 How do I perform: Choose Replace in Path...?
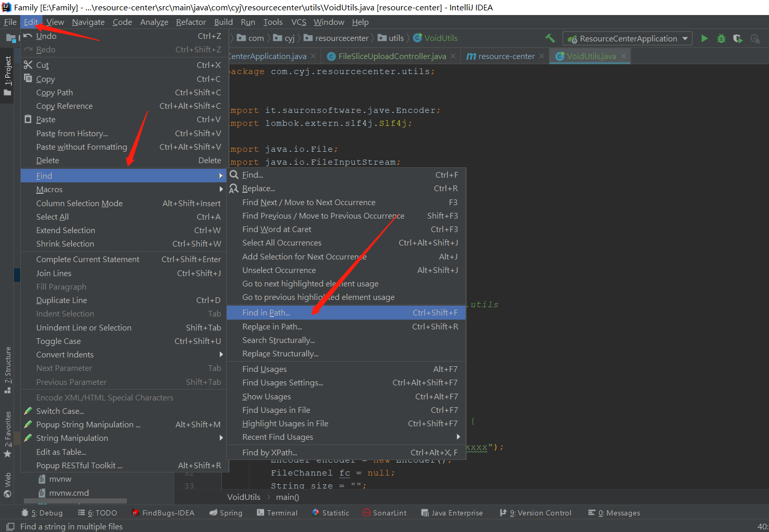pyautogui.click(x=346, y=326)
